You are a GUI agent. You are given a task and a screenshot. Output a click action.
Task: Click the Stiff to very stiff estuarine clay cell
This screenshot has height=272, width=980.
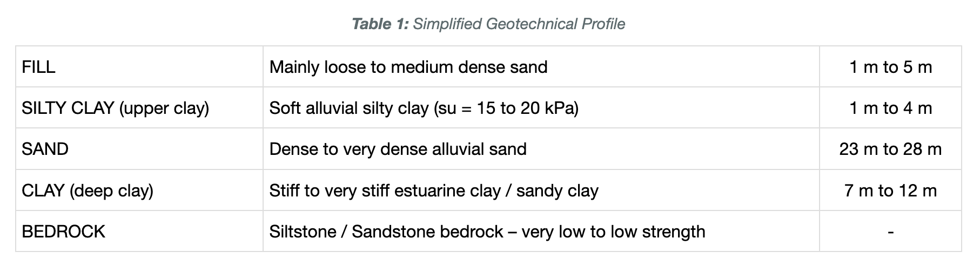[x=541, y=191]
